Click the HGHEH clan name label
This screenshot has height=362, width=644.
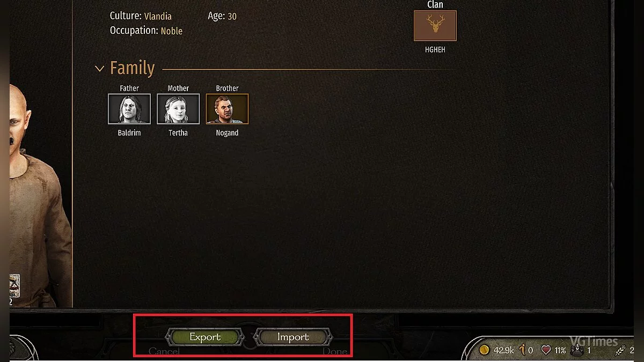coord(435,49)
